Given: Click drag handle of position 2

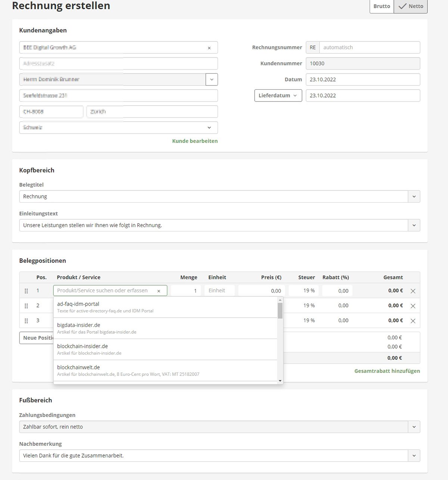Looking at the screenshot, I should (x=26, y=306).
